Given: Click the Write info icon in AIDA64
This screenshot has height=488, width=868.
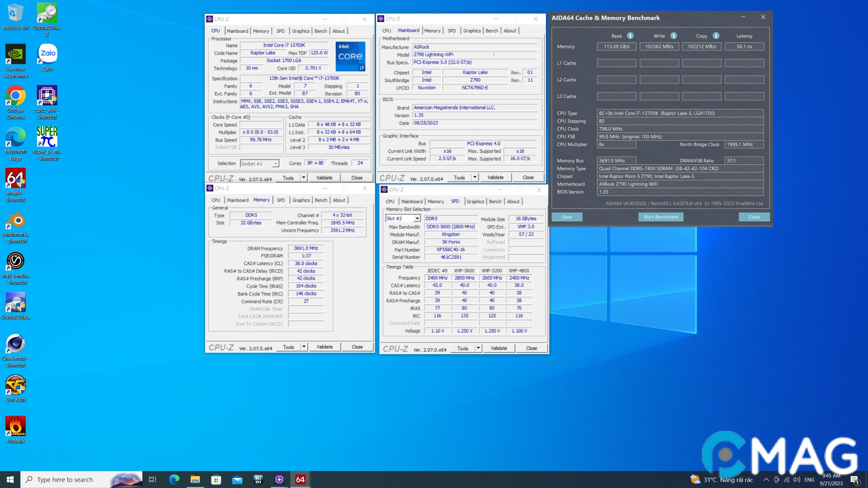Looking at the screenshot, I should point(673,36).
